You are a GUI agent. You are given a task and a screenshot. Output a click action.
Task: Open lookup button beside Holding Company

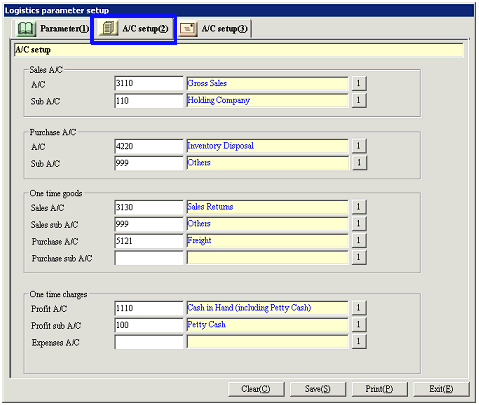point(359,100)
